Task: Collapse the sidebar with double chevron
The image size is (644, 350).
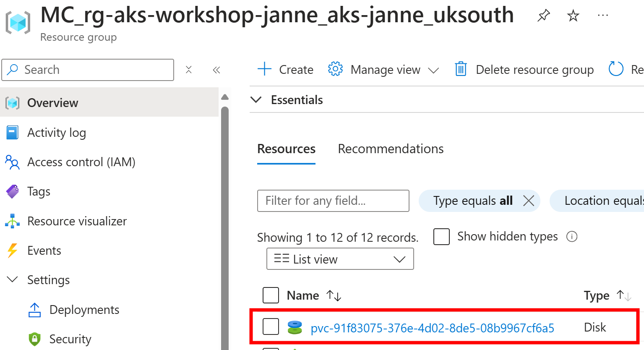Action: point(216,70)
